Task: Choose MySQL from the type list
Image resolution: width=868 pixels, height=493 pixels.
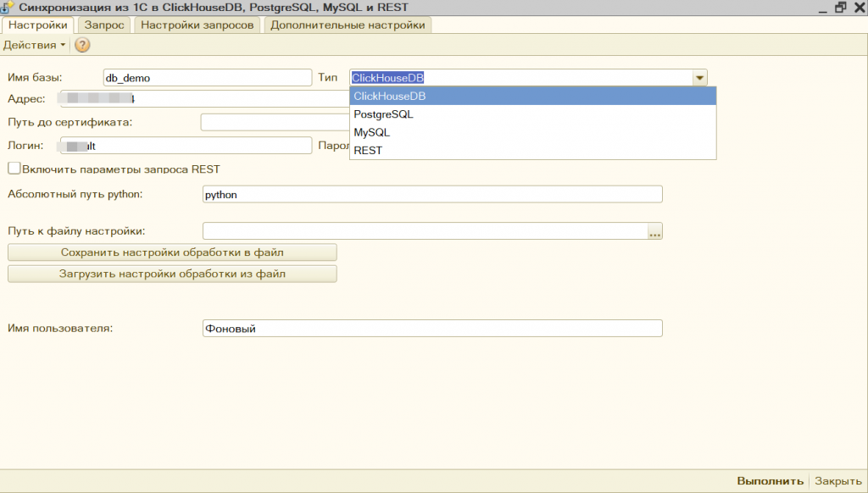Action: coord(532,132)
